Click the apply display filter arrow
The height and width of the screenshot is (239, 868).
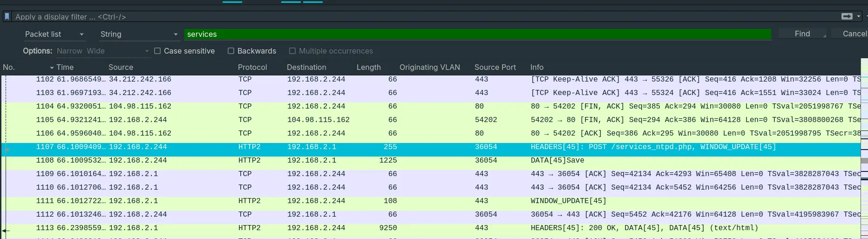click(847, 16)
